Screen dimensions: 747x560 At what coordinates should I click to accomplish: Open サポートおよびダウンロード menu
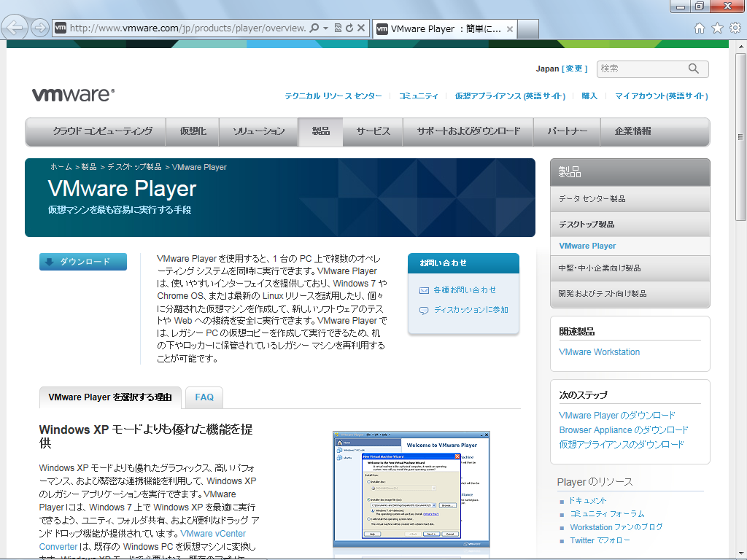tap(468, 131)
